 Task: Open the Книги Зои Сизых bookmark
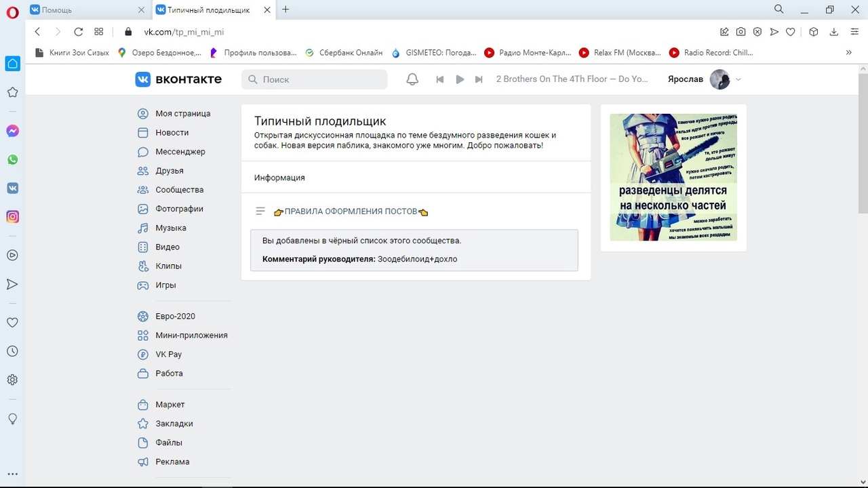71,52
